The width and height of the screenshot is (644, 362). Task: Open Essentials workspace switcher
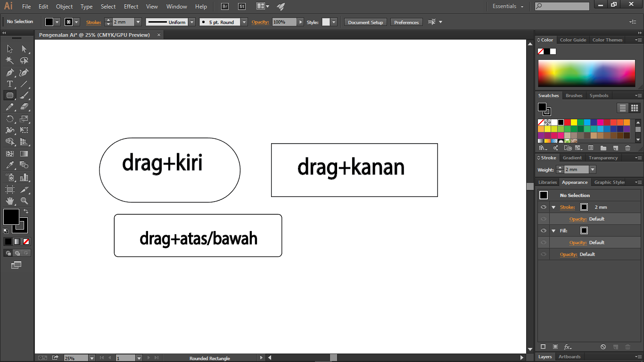[x=508, y=6]
